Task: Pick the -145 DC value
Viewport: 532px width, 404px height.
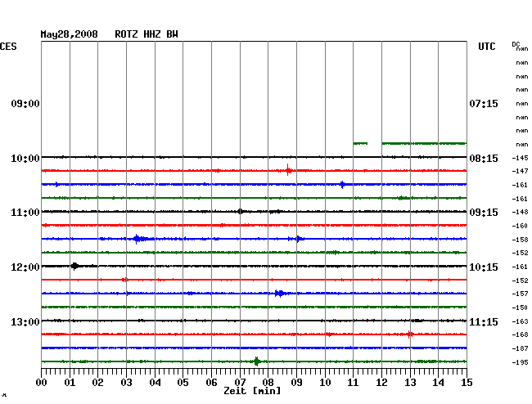Action: [520, 158]
